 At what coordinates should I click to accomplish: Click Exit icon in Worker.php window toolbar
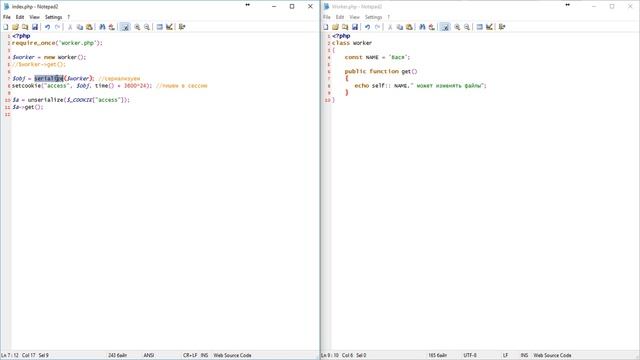pyautogui.click(x=502, y=27)
